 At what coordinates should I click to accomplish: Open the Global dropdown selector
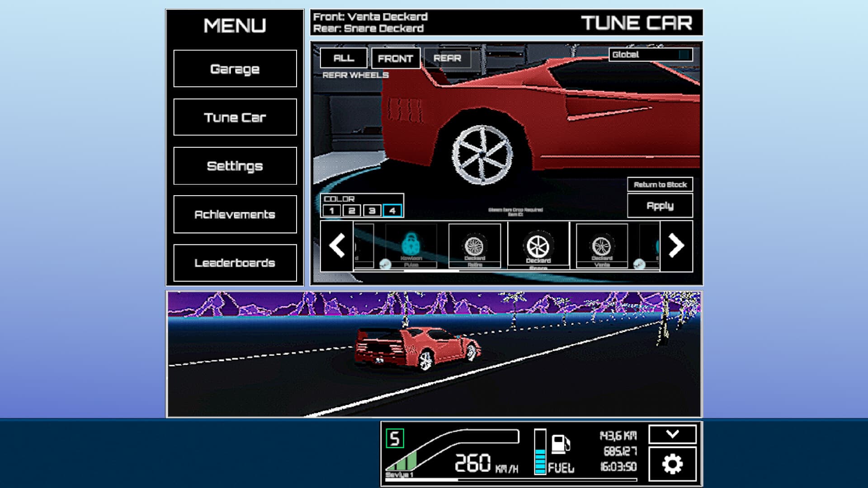pyautogui.click(x=651, y=55)
